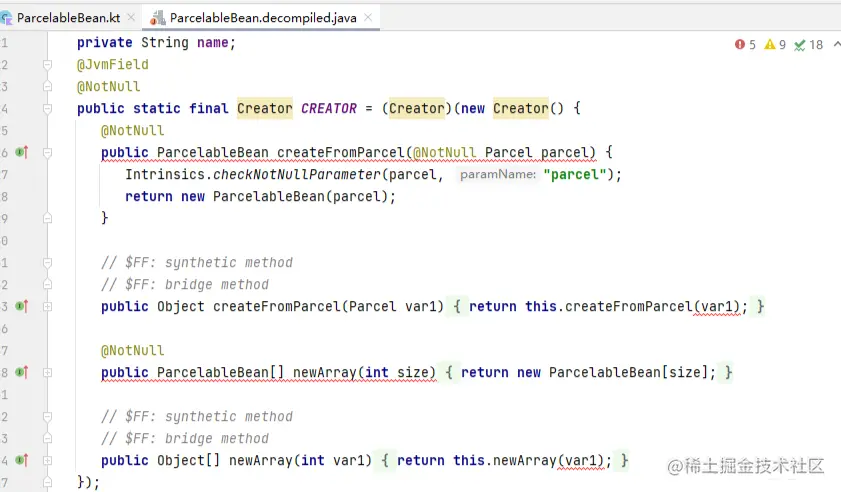Close the ParcelableBean.decompiled.java tab
The width and height of the screenshot is (841, 492).
[x=368, y=17]
